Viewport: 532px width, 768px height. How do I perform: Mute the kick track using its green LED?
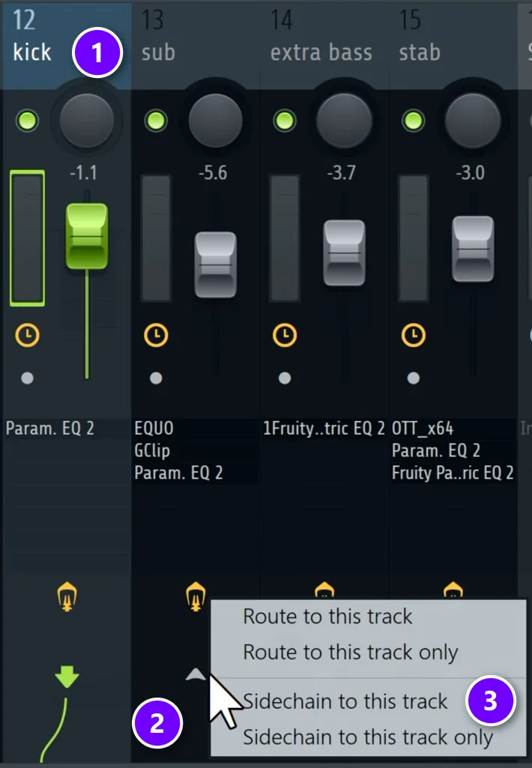(27, 120)
